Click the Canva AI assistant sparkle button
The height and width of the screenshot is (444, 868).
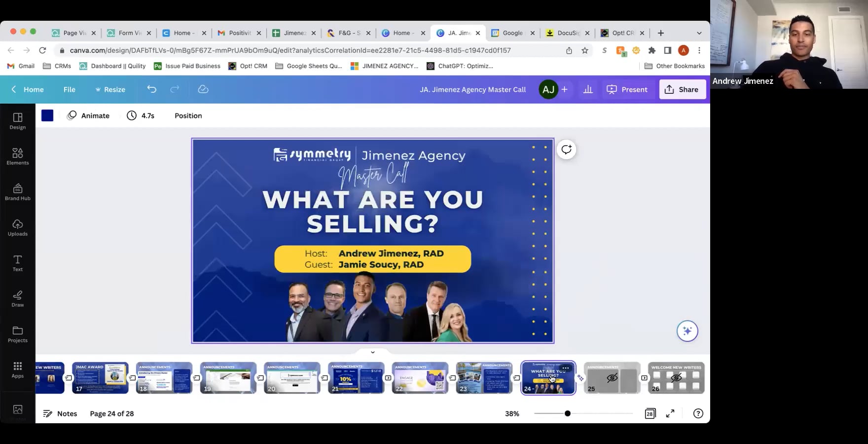[x=687, y=331]
